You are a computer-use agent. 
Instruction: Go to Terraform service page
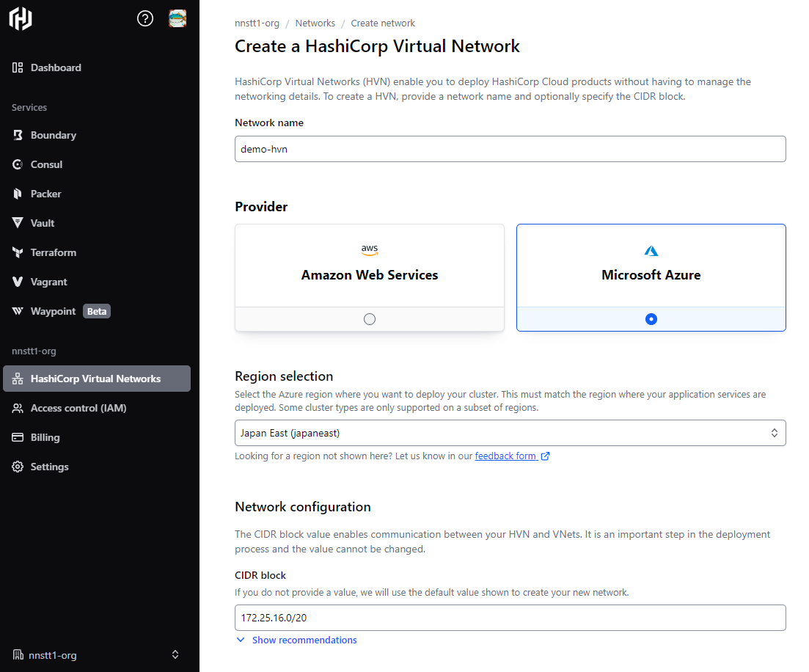click(53, 252)
